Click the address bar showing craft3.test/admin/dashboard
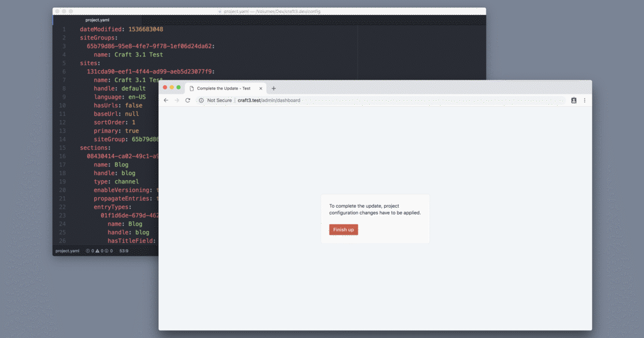This screenshot has width=644, height=338. tap(381, 100)
